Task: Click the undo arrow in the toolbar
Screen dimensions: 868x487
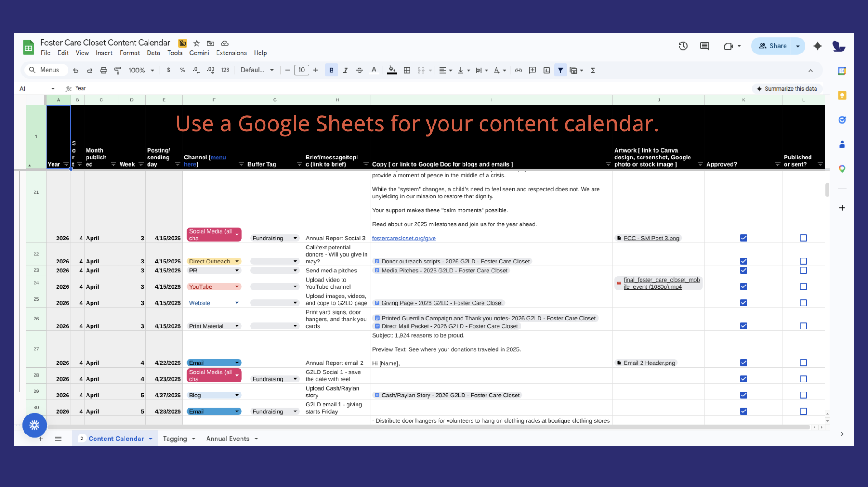Action: 76,70
